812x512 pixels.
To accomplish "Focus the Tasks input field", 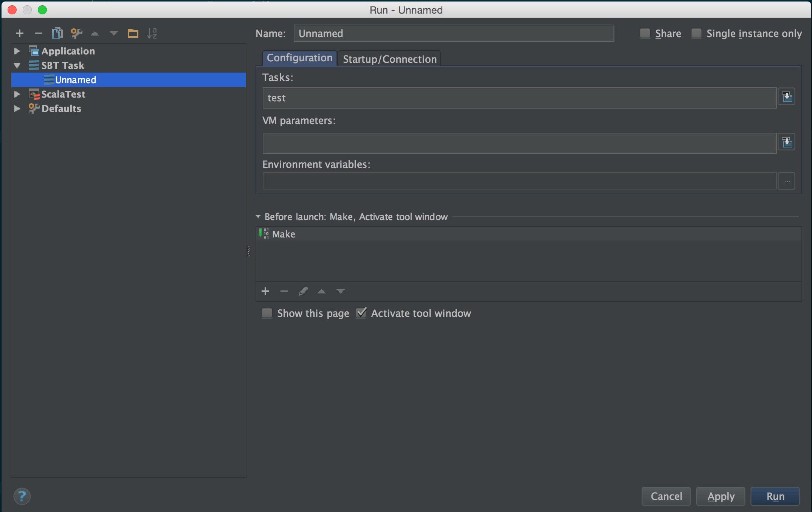I will pyautogui.click(x=519, y=98).
